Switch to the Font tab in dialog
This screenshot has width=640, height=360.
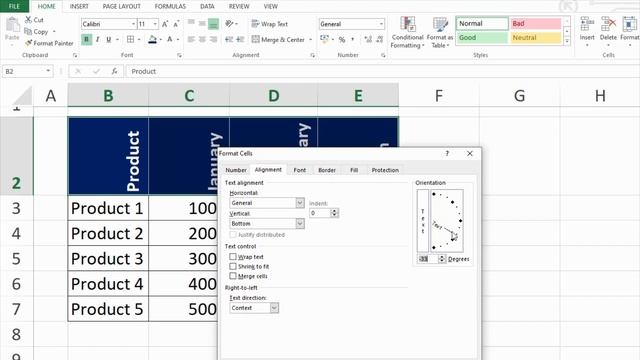pos(300,170)
